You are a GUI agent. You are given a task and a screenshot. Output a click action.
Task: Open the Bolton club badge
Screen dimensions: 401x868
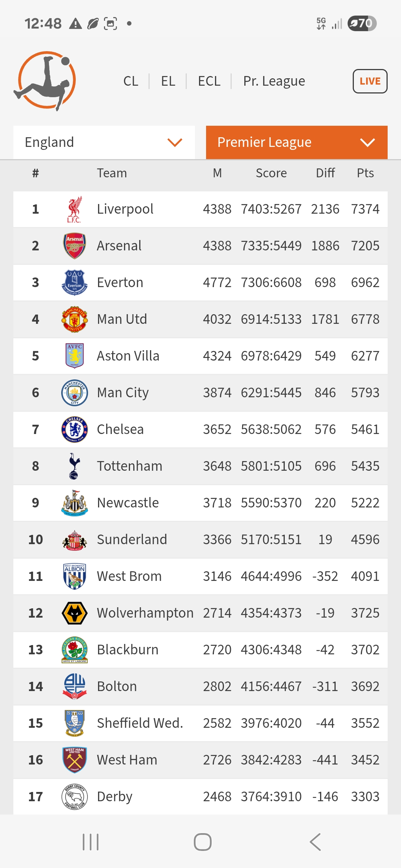pos(74,686)
